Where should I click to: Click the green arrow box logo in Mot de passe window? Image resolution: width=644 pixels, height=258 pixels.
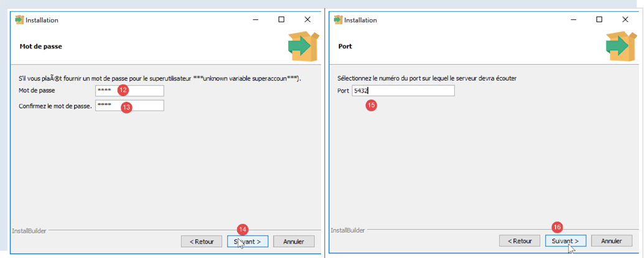pyautogui.click(x=303, y=46)
